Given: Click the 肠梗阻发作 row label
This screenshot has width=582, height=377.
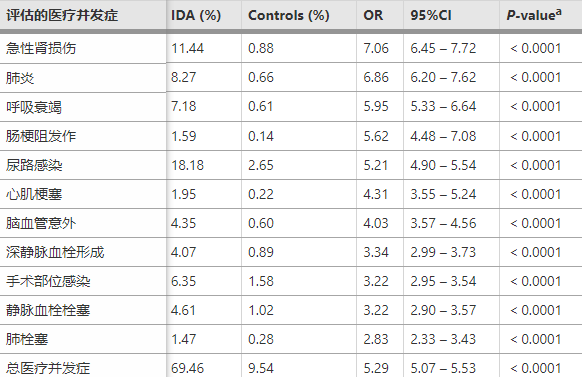Looking at the screenshot, I should [41, 136].
